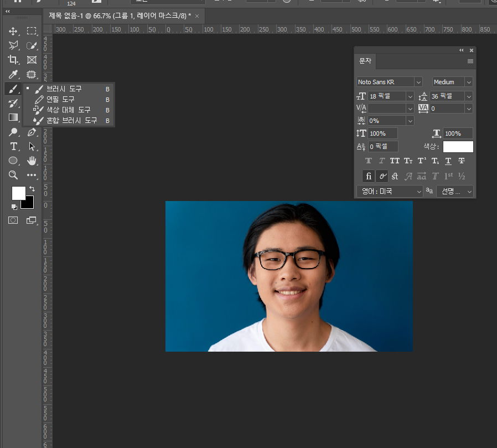Toggle Faux Bold text style
This screenshot has height=448, width=497.
pyautogui.click(x=368, y=161)
